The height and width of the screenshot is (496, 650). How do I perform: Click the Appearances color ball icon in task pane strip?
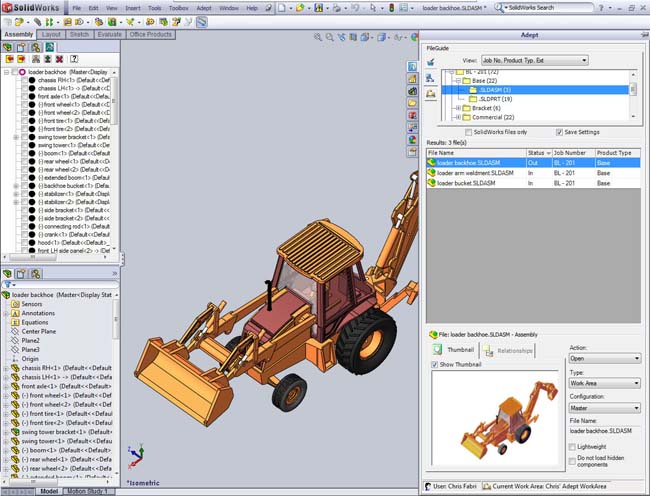[x=412, y=140]
